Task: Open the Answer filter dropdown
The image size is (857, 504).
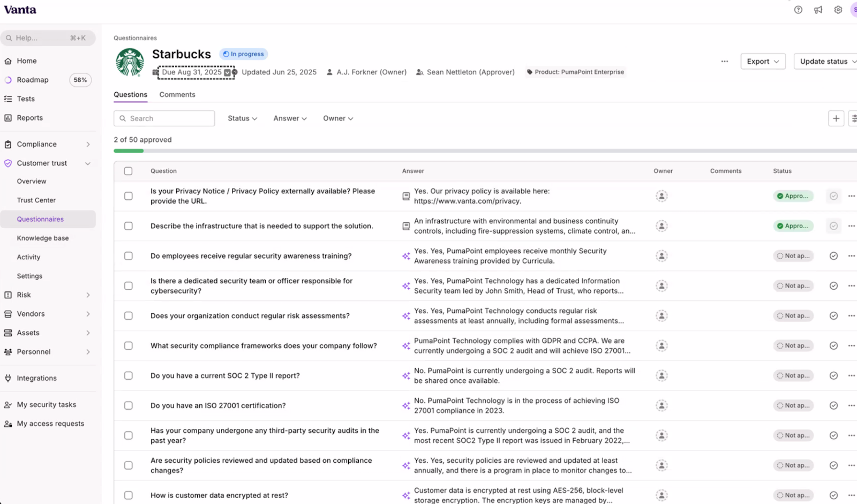Action: [290, 118]
